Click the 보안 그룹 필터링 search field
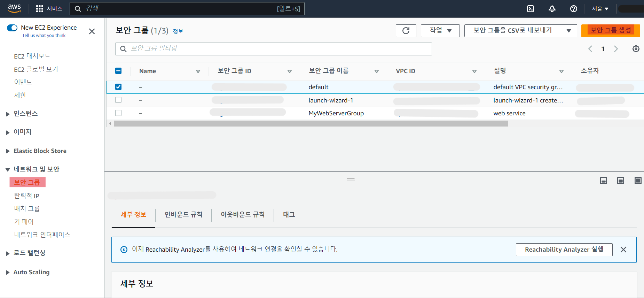 click(274, 49)
